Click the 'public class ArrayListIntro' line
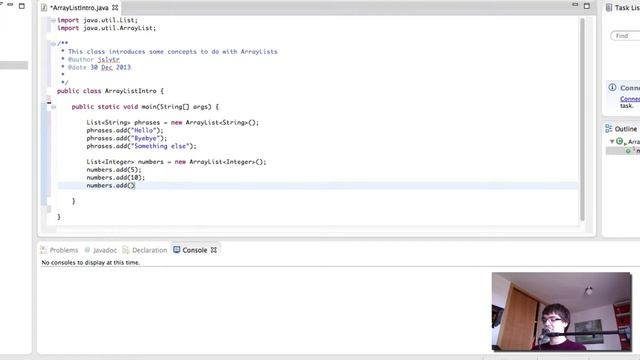 (x=110, y=91)
